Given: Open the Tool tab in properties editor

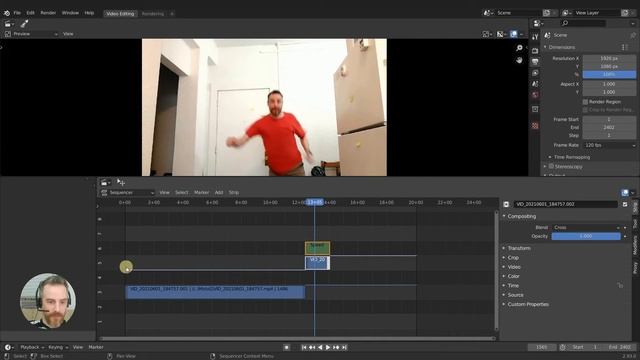Looking at the screenshot, I should click(535, 37).
